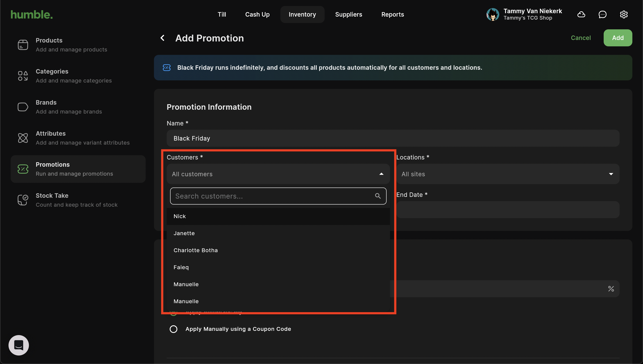Collapse the All customers dropdown

pos(381,174)
